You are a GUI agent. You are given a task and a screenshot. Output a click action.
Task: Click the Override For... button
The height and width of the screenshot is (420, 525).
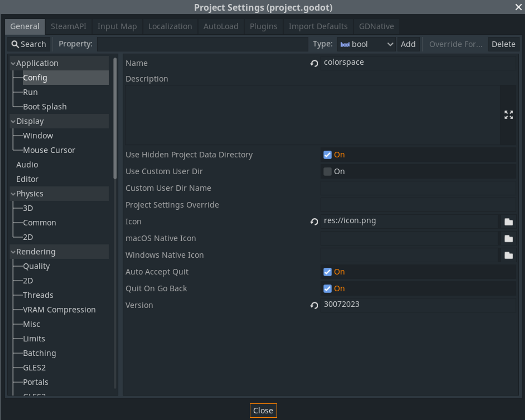click(x=456, y=44)
